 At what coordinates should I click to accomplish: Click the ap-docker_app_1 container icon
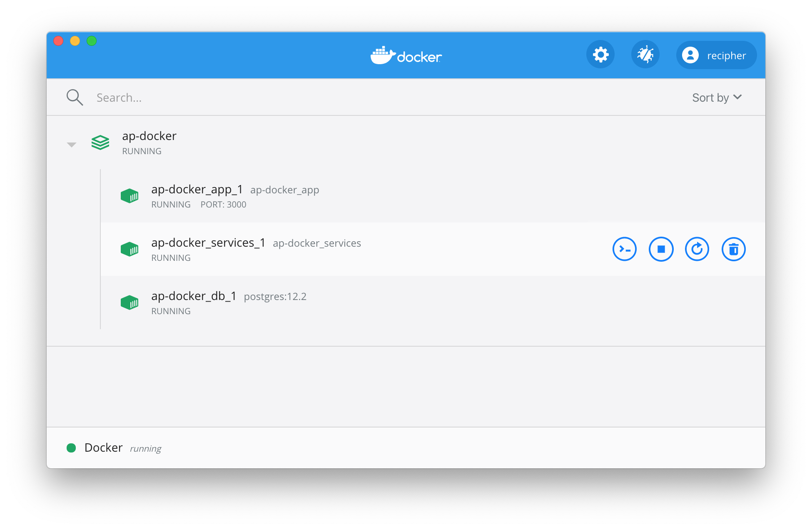tap(130, 196)
